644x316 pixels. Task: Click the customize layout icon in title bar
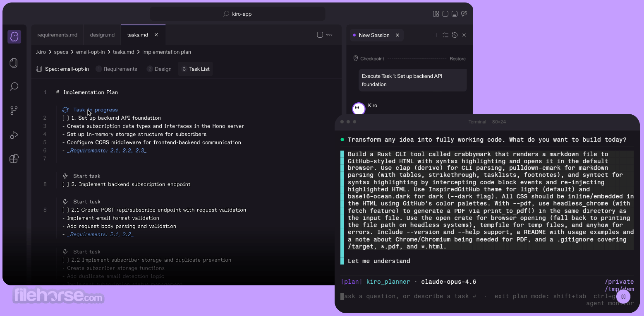[x=436, y=14]
